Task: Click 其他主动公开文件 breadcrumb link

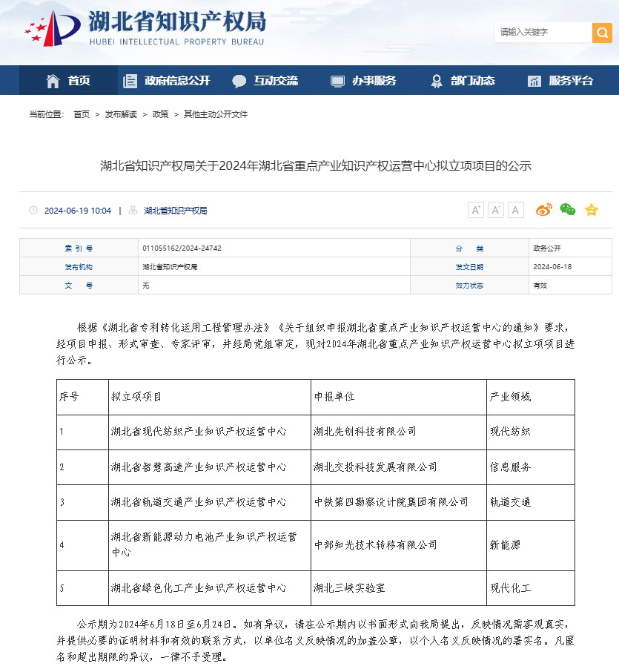Action: click(216, 114)
